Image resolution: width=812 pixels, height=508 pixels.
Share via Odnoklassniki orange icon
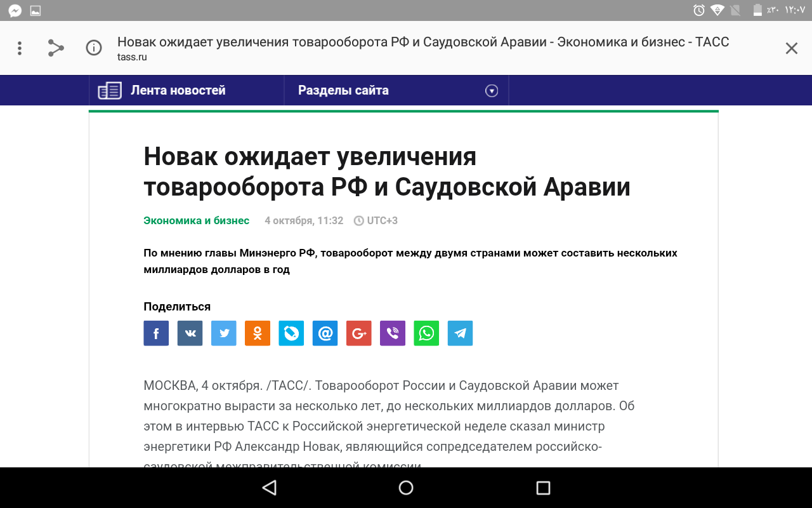[258, 333]
